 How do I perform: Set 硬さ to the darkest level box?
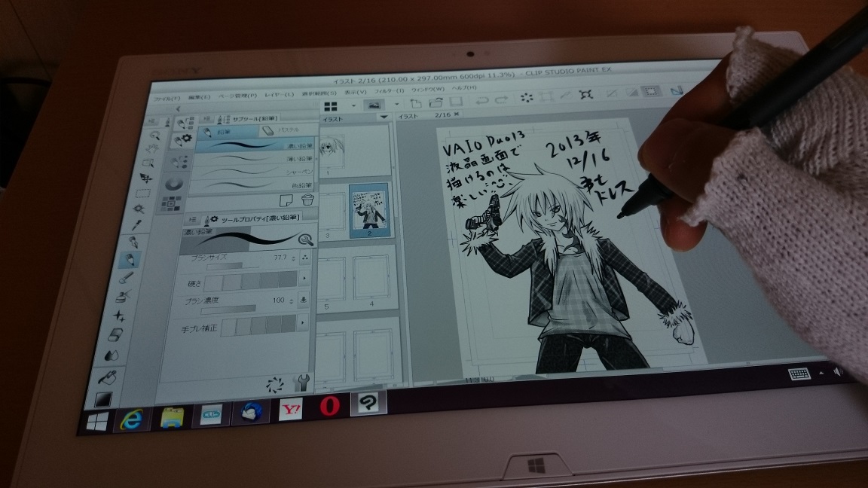coord(288,279)
